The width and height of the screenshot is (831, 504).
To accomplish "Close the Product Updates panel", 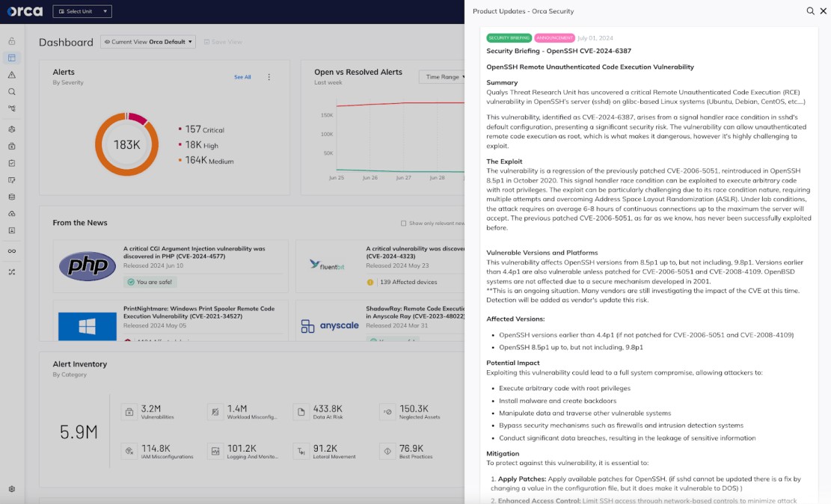I will [823, 11].
